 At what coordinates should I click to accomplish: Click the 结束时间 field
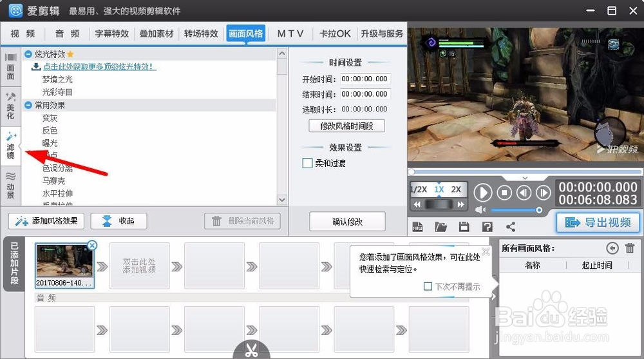365,94
